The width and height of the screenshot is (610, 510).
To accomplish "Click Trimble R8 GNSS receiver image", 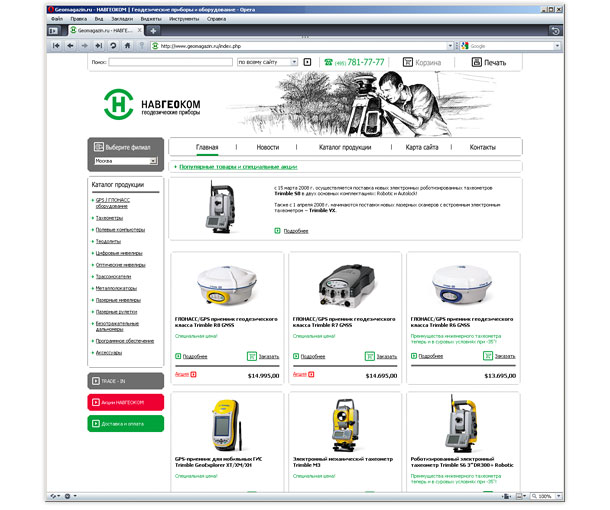I will tap(227, 286).
